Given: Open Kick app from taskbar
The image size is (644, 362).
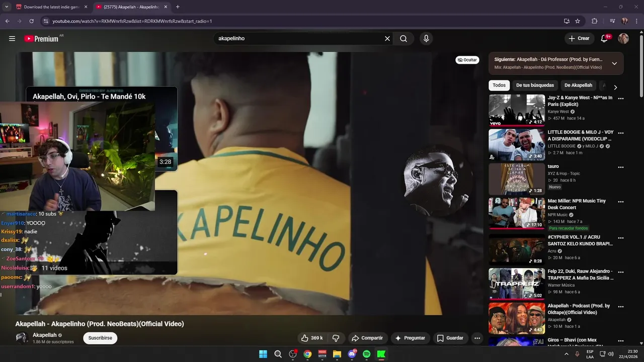Looking at the screenshot, I should 381,354.
